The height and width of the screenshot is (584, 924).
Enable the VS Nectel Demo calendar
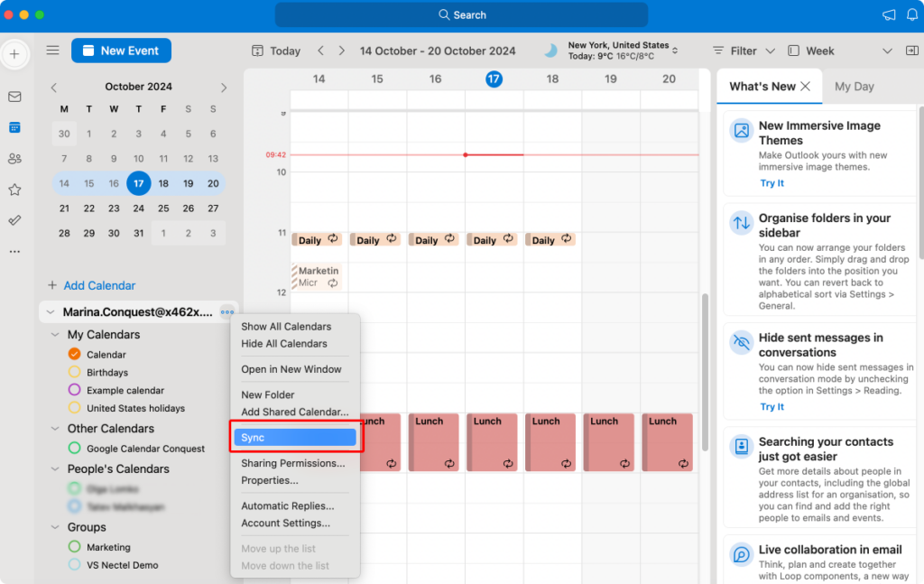coord(74,564)
